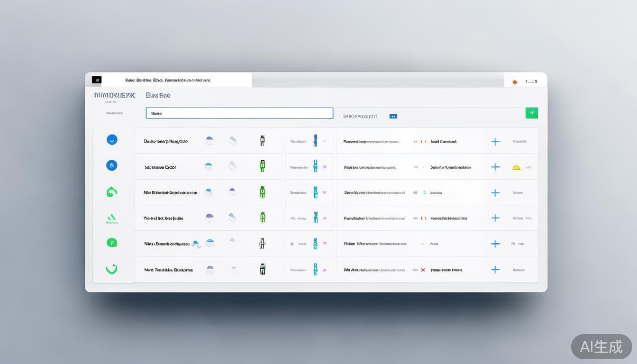The width and height of the screenshot is (637, 364).
Task: Open the heading tab next to the logo
Action: (158, 95)
